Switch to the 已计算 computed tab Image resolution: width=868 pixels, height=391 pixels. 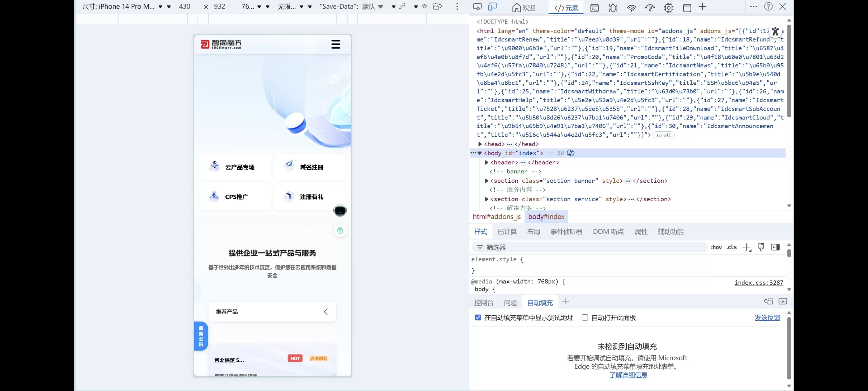tap(507, 232)
